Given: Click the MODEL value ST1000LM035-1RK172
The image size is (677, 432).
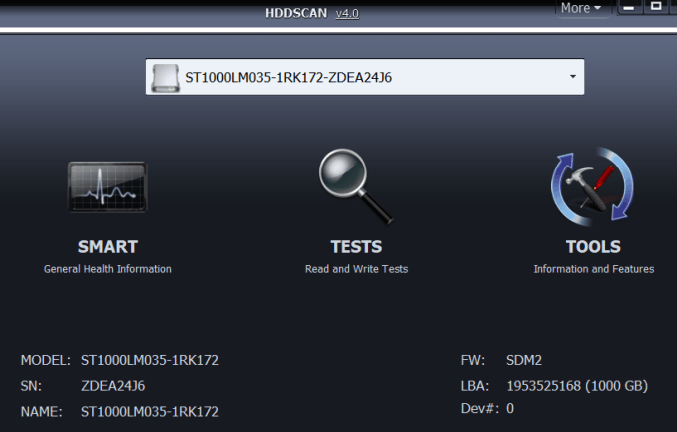Looking at the screenshot, I should point(150,360).
